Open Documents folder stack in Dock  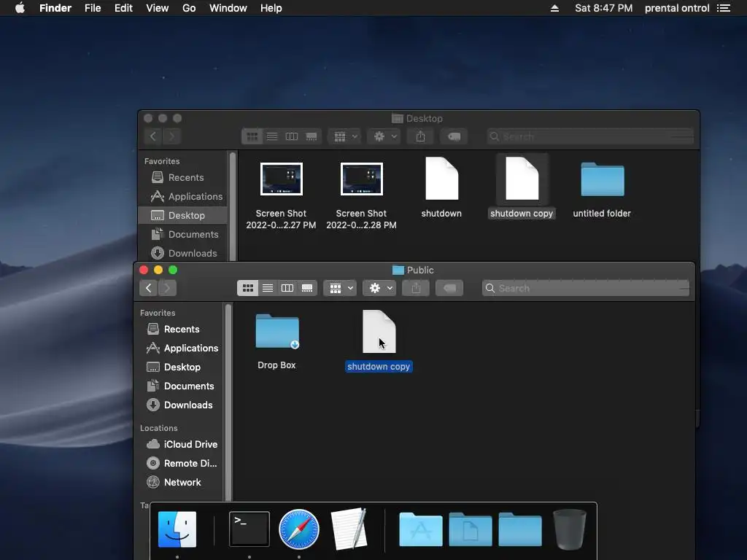(471, 529)
